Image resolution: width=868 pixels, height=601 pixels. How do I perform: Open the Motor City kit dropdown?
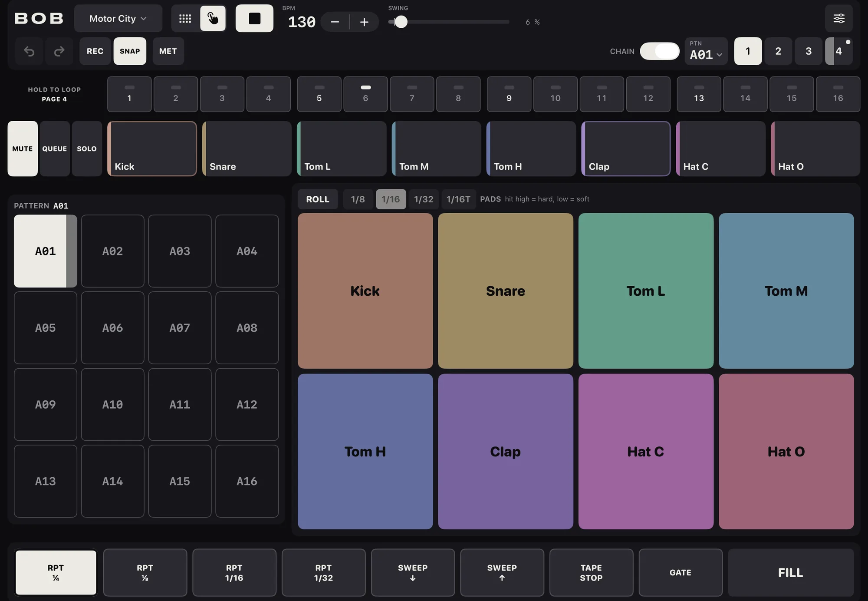coord(118,19)
